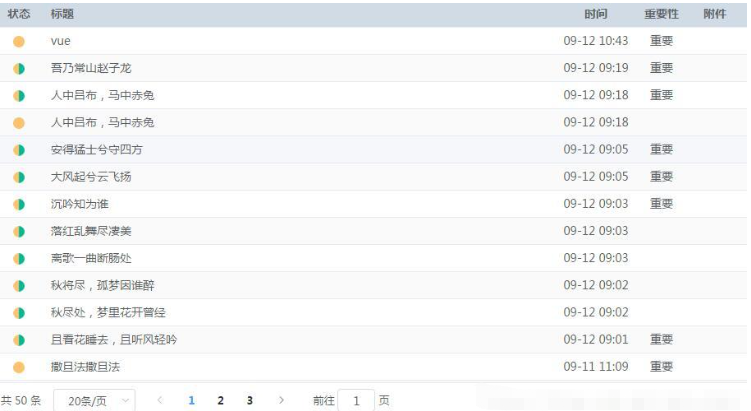Click time 09-12 09:19
This screenshot has width=751, height=411.
tap(595, 68)
